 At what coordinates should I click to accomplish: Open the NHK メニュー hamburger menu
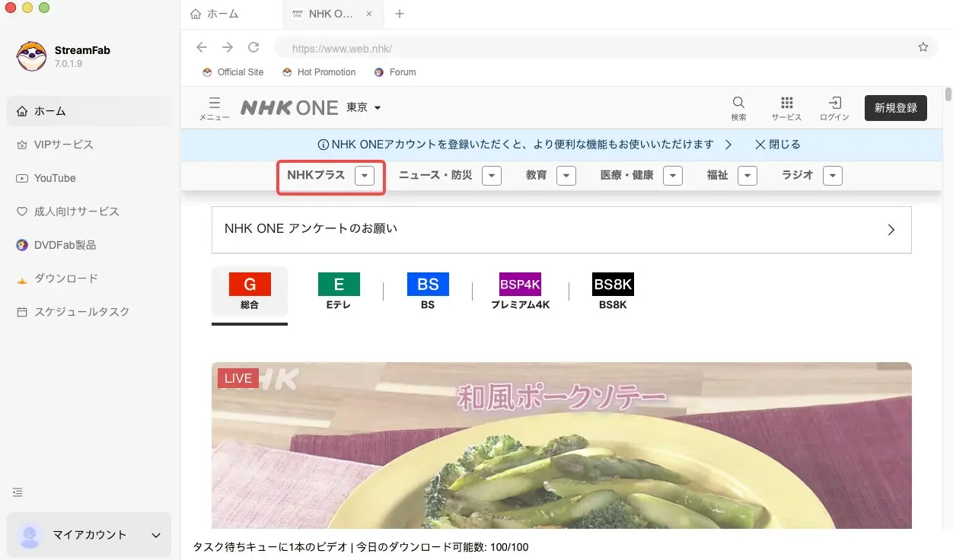(215, 108)
